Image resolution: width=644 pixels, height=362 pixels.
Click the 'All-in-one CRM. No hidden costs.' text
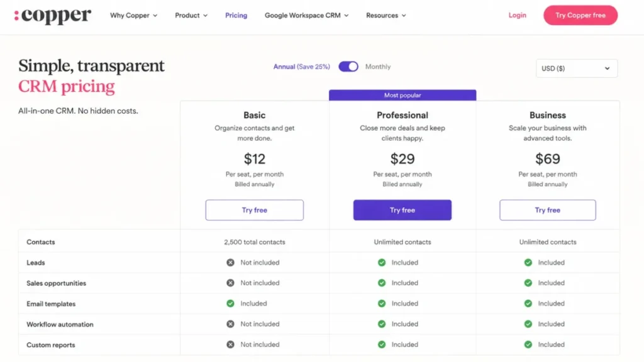point(78,111)
